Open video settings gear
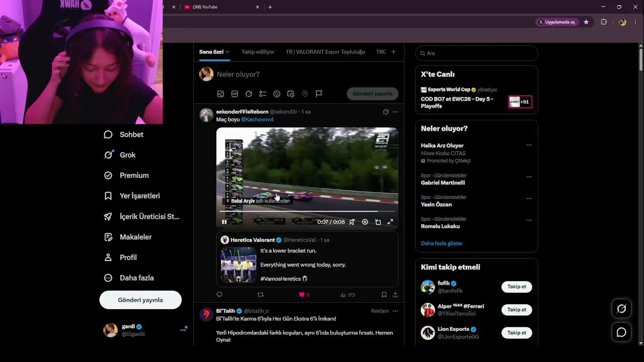Screen dimensions: 644x362 tap(365, 222)
